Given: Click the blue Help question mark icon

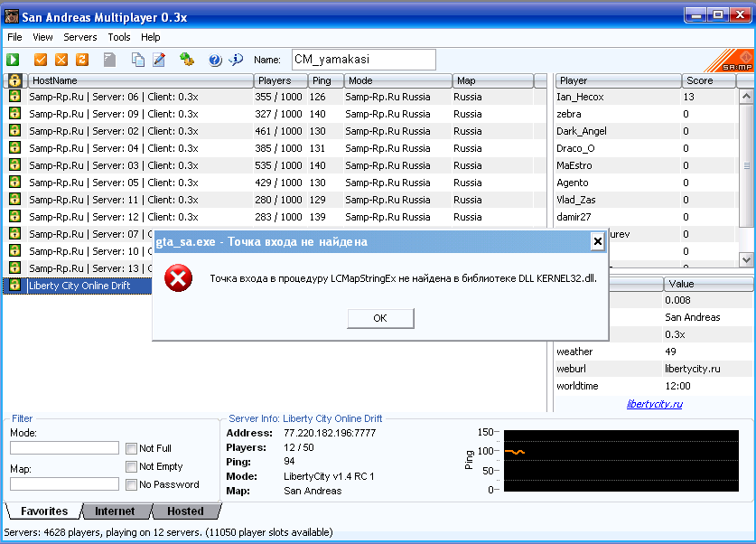Looking at the screenshot, I should pyautogui.click(x=215, y=60).
